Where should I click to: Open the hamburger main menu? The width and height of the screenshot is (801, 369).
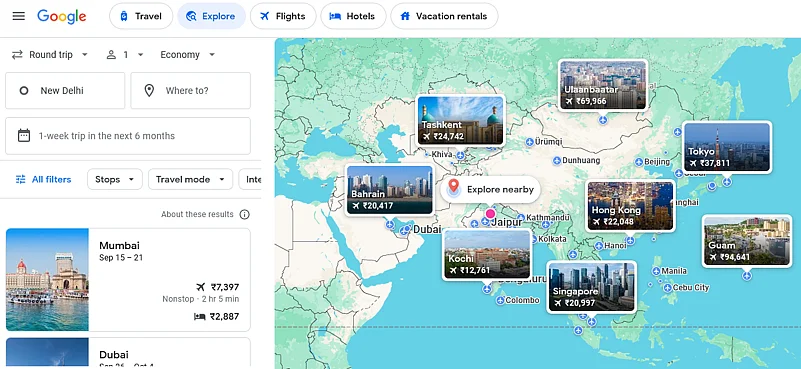(x=18, y=16)
